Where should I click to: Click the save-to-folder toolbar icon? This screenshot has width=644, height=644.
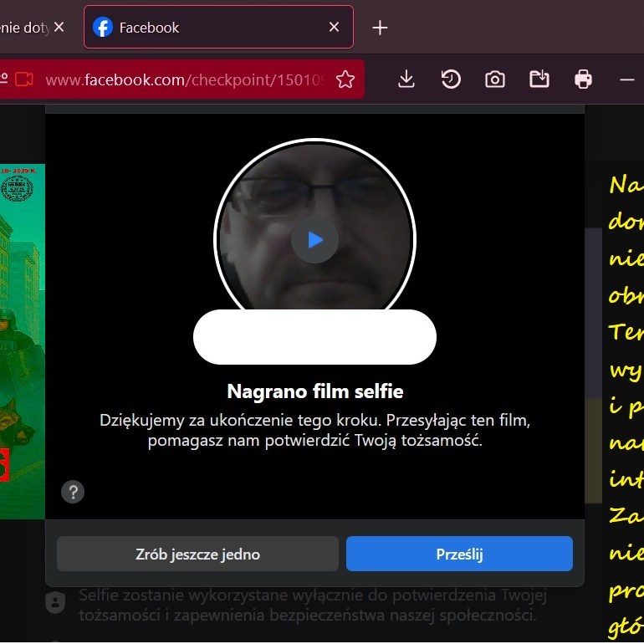tap(539, 79)
